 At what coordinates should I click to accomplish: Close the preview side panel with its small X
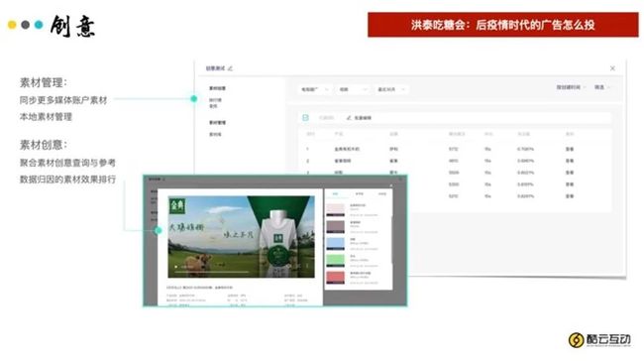390,185
